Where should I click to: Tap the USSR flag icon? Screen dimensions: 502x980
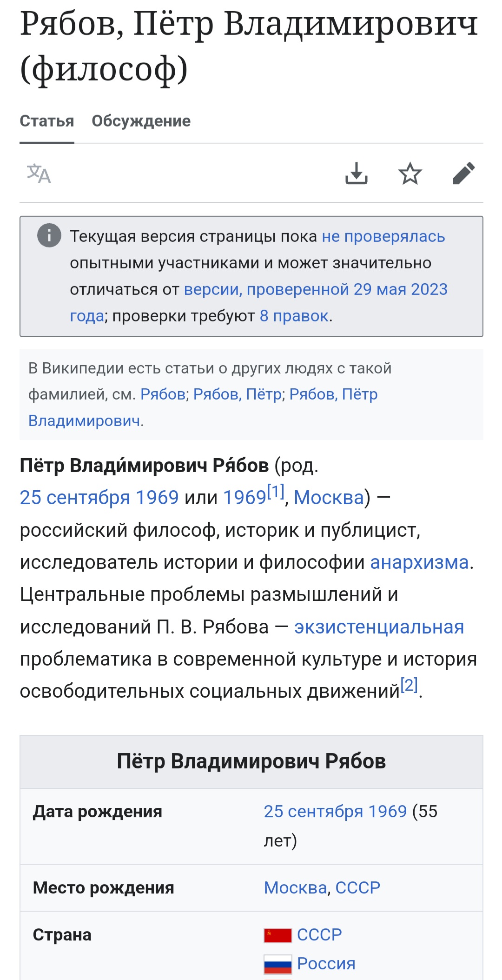pos(277,935)
